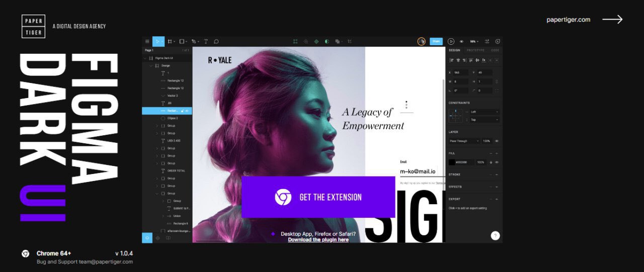
Task: Toggle Layer section visibility eye
Action: pyautogui.click(x=497, y=141)
